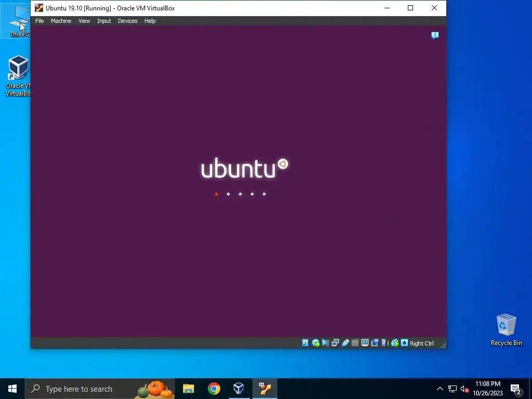The width and height of the screenshot is (532, 399).
Task: Open the Machine menu
Action: coord(61,21)
